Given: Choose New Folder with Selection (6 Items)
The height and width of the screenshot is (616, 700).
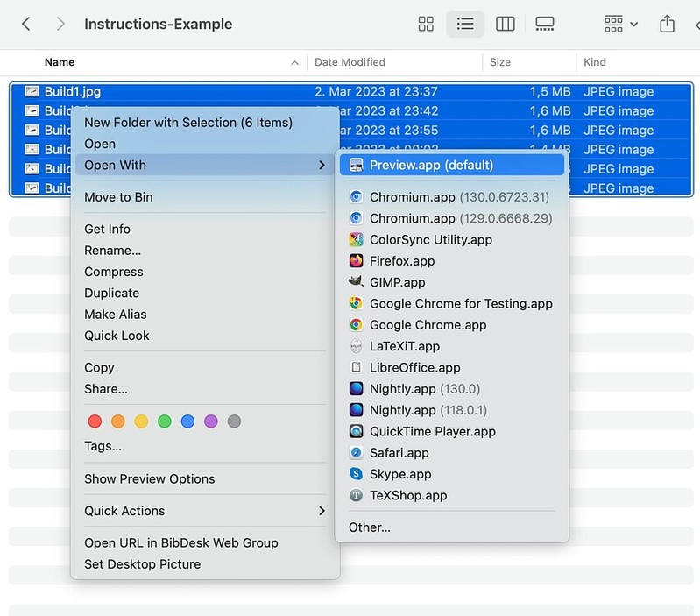Looking at the screenshot, I should [x=187, y=123].
